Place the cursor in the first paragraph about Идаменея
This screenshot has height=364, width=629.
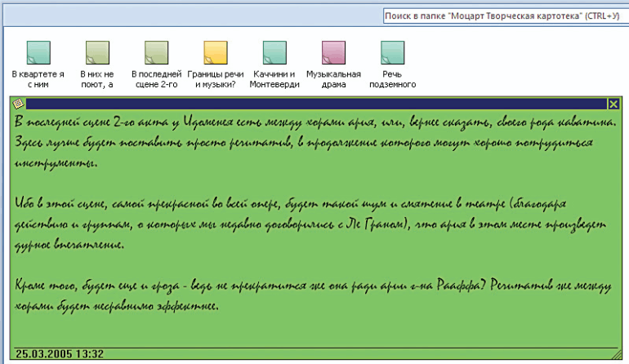(315, 142)
